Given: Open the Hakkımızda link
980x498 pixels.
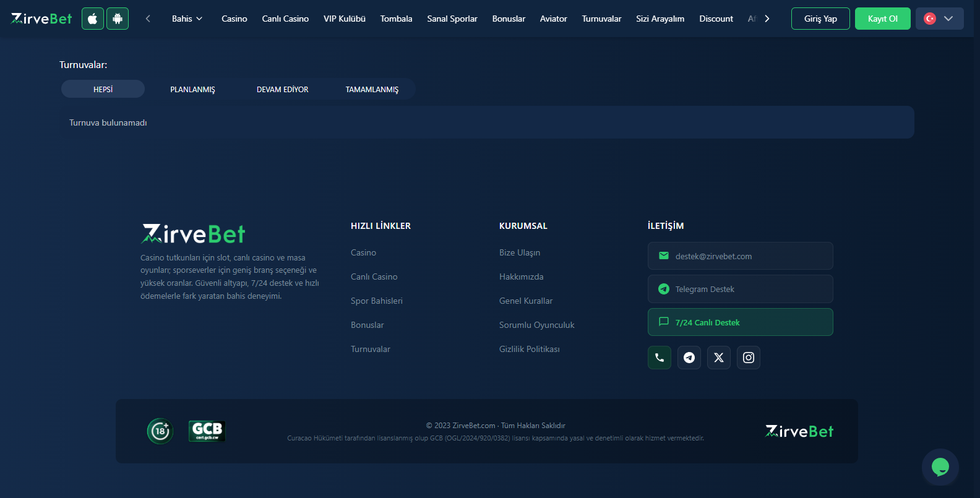Looking at the screenshot, I should tap(522, 277).
